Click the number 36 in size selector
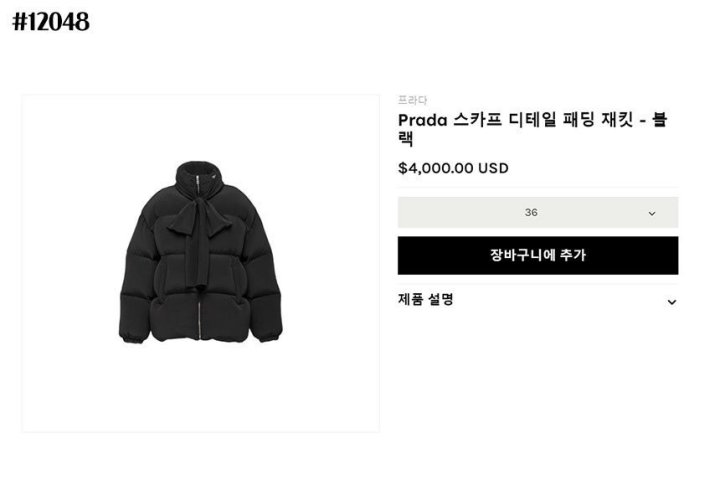Screen dimensions: 720x490 (x=531, y=212)
